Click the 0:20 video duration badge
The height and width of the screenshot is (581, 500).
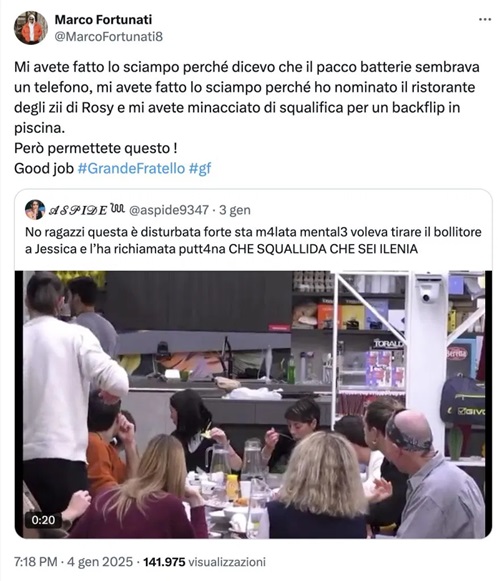point(43,520)
